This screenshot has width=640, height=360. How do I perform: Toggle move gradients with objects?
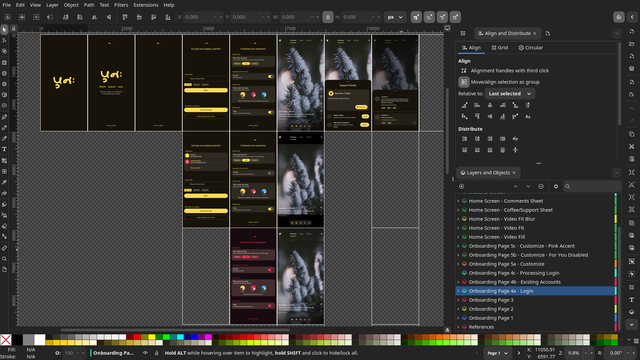pos(442,17)
